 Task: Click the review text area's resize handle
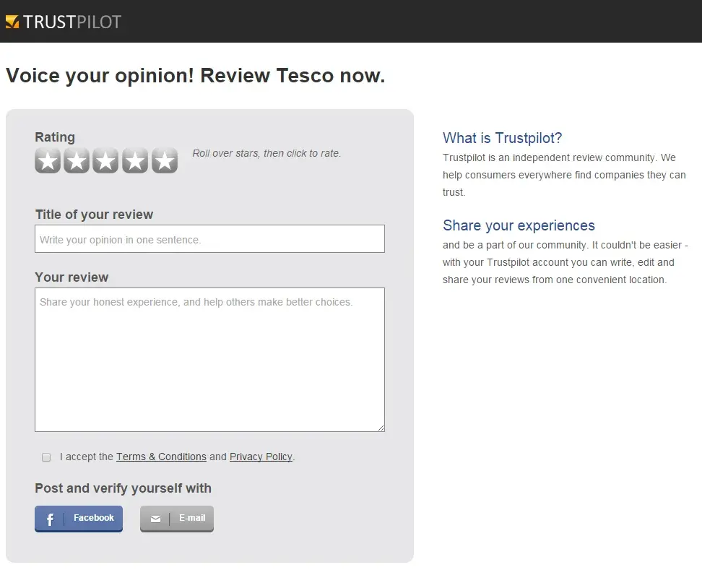(x=381, y=428)
